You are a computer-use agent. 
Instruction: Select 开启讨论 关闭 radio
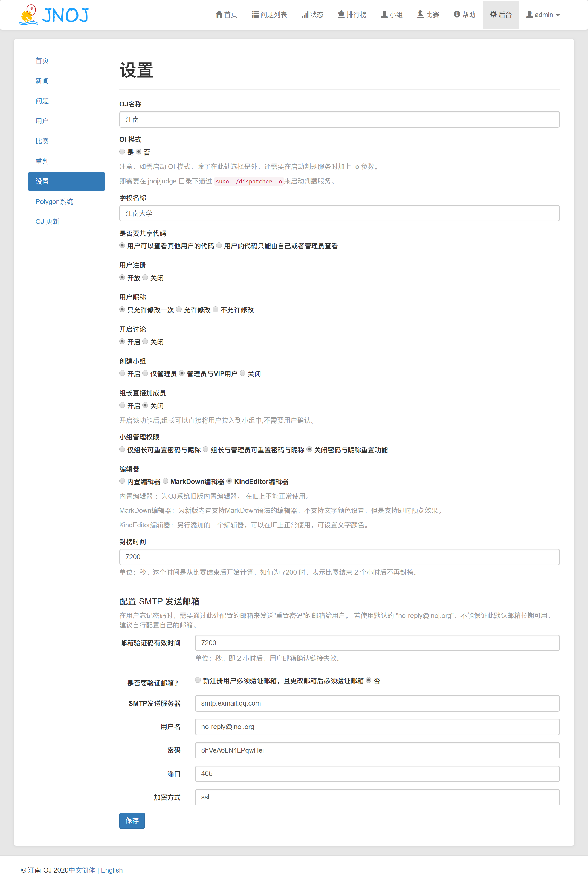click(x=145, y=341)
